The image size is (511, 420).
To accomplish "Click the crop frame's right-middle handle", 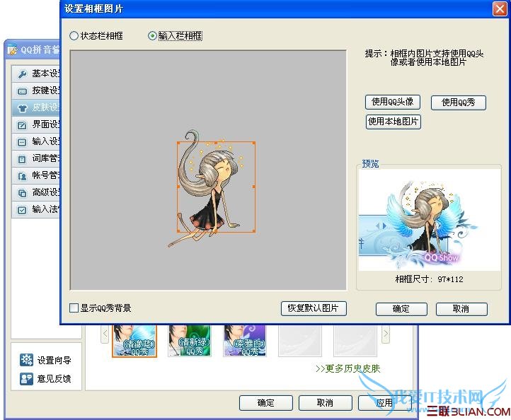I will click(x=254, y=187).
